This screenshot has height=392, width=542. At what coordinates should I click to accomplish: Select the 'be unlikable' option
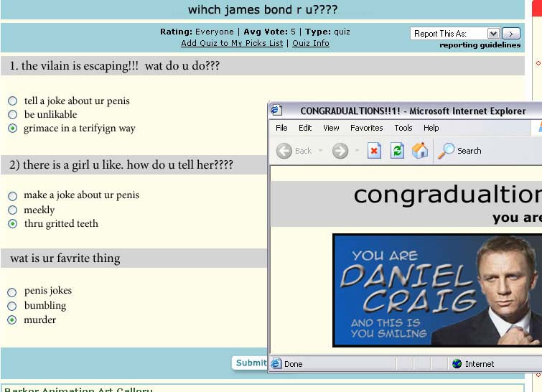[12, 114]
